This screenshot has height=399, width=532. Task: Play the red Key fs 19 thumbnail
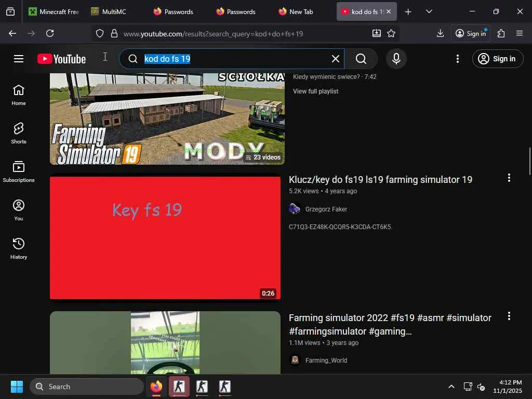coord(165,238)
